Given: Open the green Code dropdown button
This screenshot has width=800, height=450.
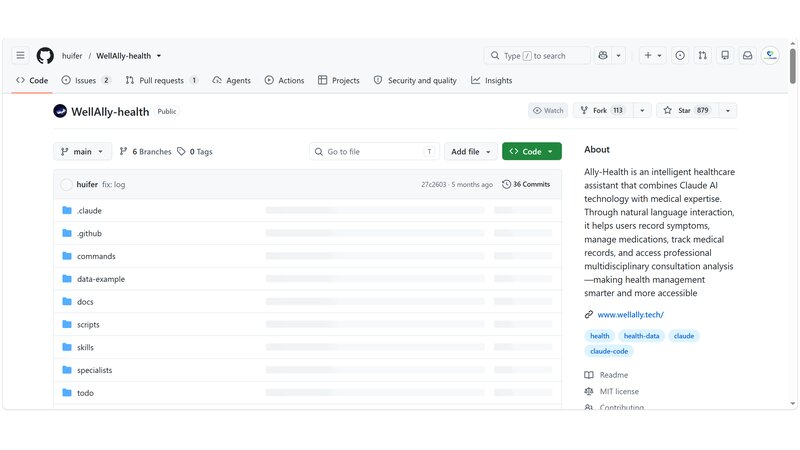Looking at the screenshot, I should [x=532, y=152].
